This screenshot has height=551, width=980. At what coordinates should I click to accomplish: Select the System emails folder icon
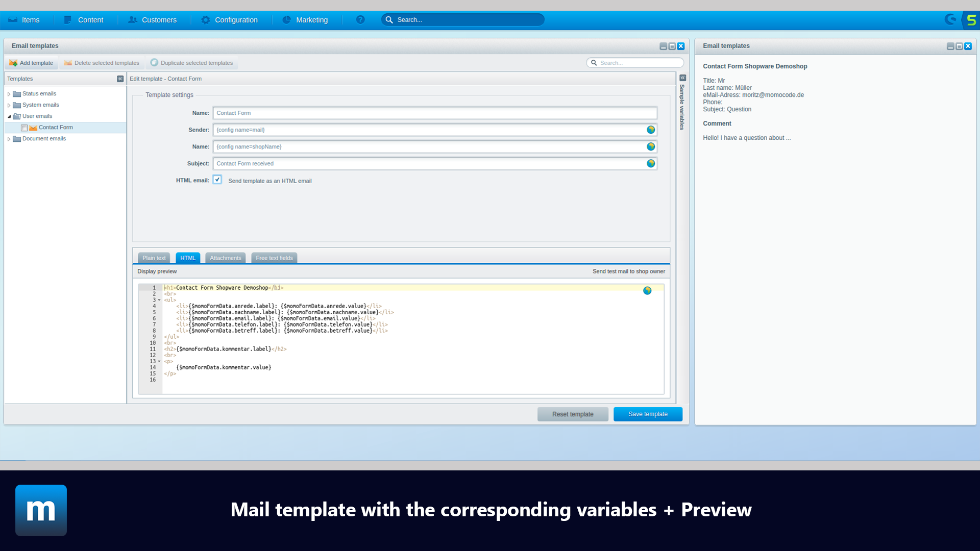point(17,105)
